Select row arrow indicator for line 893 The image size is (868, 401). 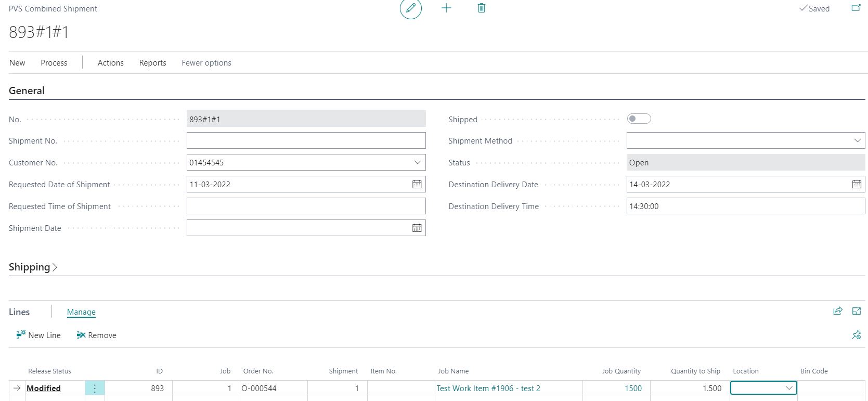pyautogui.click(x=17, y=388)
